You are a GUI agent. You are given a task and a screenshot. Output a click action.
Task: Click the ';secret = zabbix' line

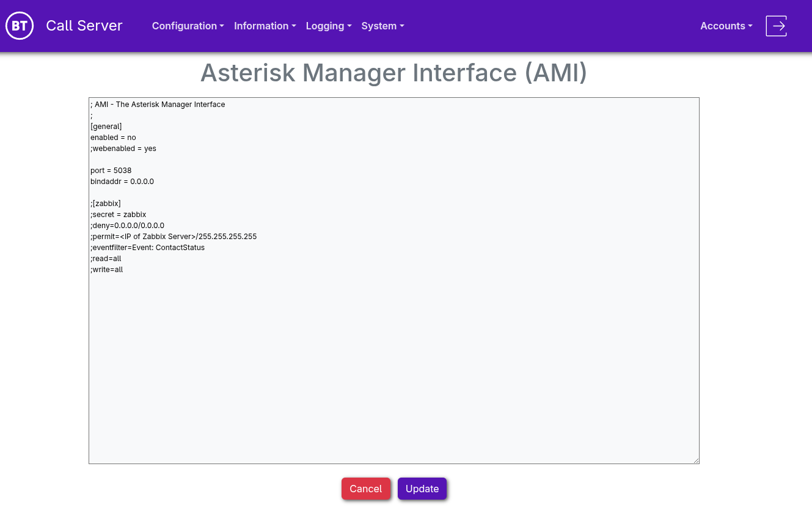point(118,215)
